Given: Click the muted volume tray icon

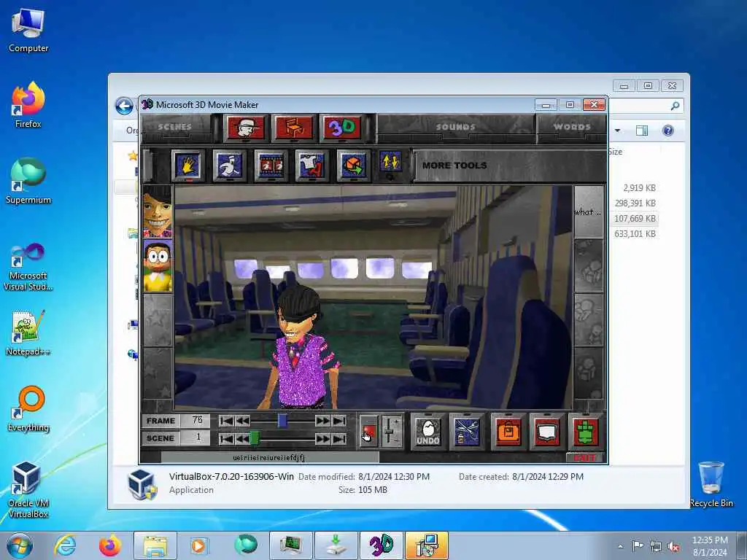Looking at the screenshot, I should point(673,547).
